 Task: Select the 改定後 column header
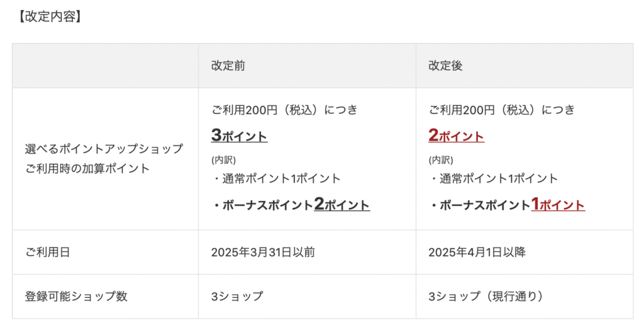click(445, 66)
